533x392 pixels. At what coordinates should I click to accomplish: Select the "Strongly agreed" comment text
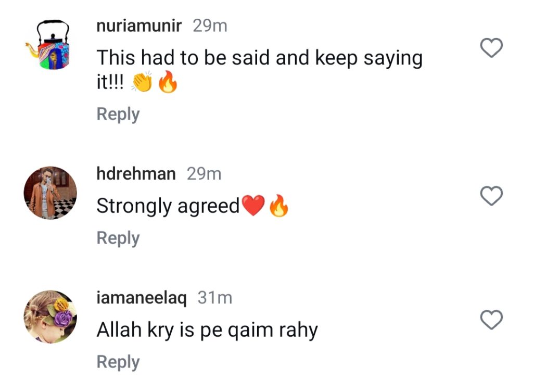[168, 207]
